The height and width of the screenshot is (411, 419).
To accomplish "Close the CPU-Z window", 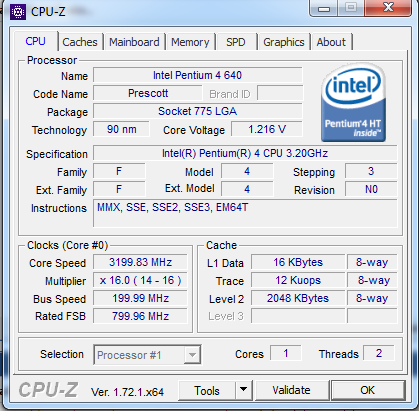I will click(388, 8).
